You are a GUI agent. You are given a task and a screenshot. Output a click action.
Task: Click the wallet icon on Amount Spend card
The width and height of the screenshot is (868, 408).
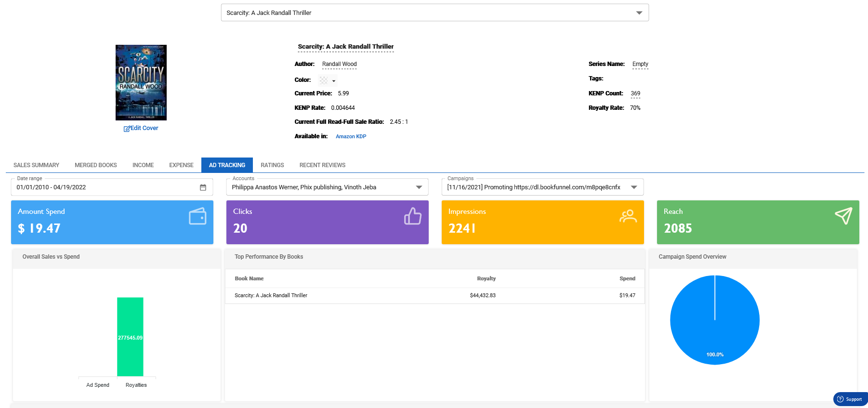point(197,216)
